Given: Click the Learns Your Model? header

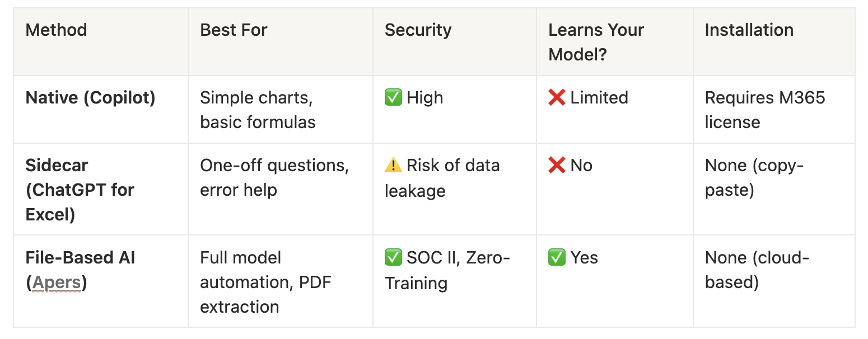Looking at the screenshot, I should point(596,42).
